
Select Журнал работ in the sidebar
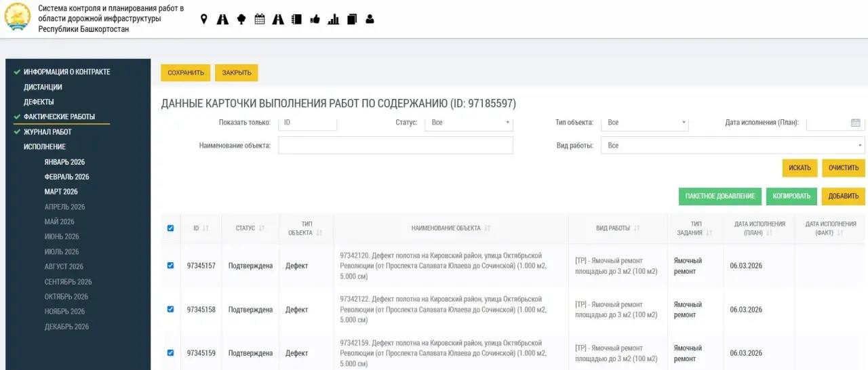pos(47,132)
